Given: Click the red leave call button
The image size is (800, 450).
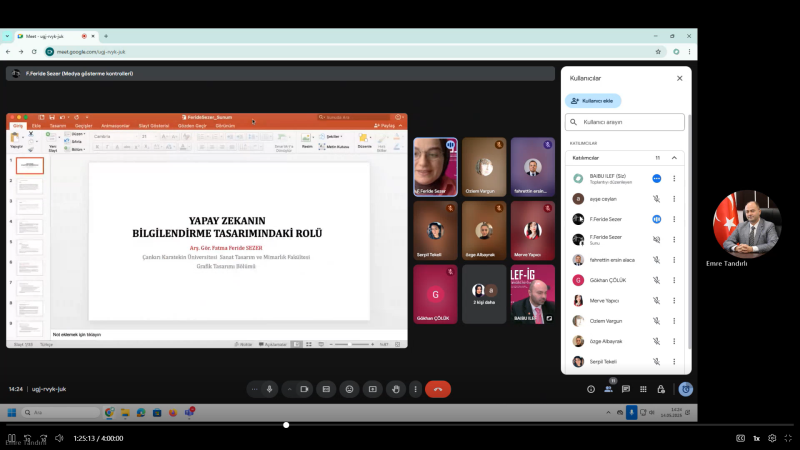Looking at the screenshot, I should pyautogui.click(x=437, y=389).
